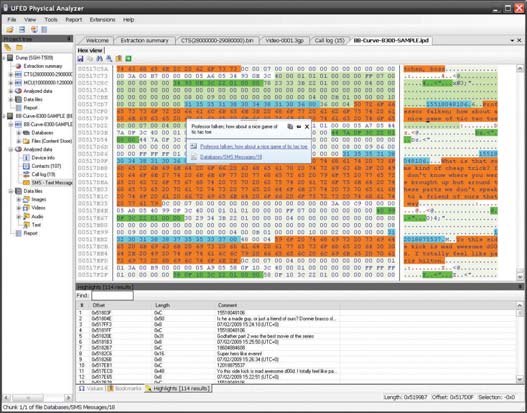Expand the Audio node
Screen dimensions: 527x413
coord(19,216)
